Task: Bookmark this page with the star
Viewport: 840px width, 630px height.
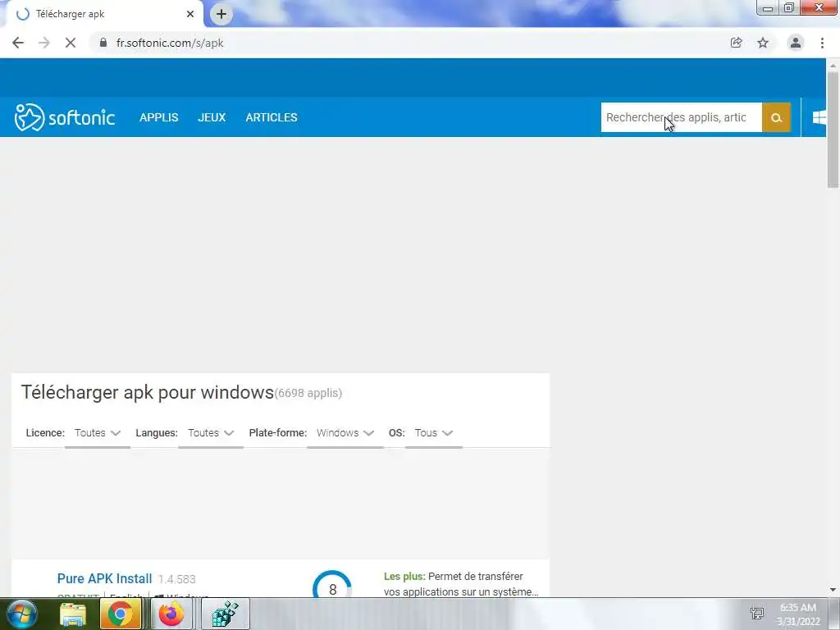Action: coord(763,43)
